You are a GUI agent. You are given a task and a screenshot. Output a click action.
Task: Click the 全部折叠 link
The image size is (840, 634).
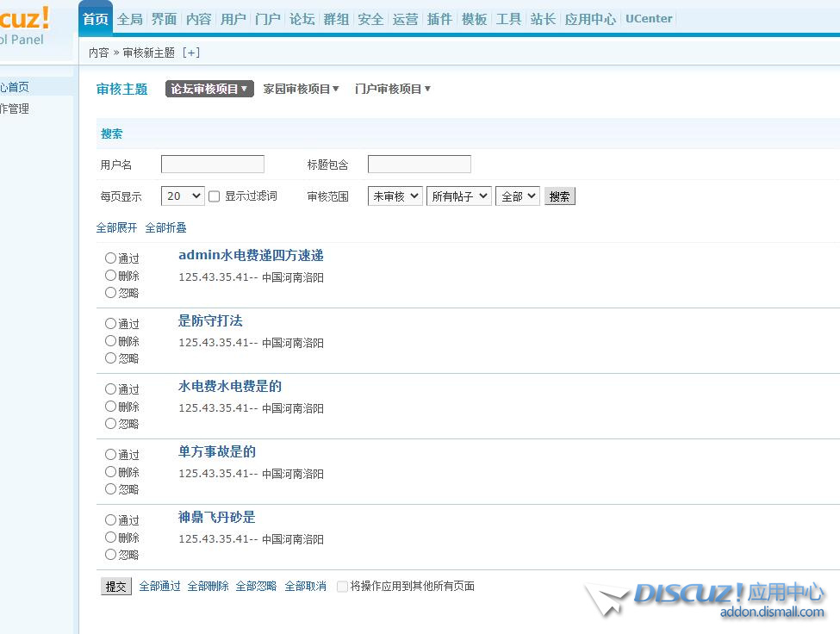tap(165, 228)
